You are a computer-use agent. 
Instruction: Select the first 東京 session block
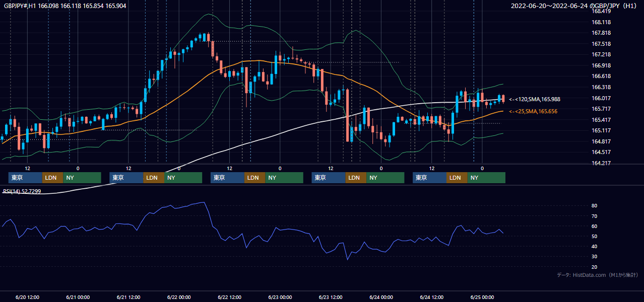tap(25, 178)
